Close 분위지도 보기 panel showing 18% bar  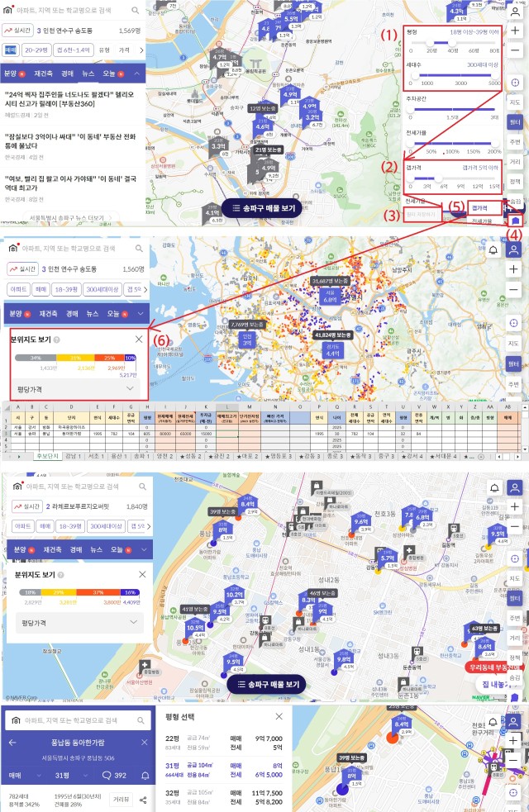tap(142, 574)
